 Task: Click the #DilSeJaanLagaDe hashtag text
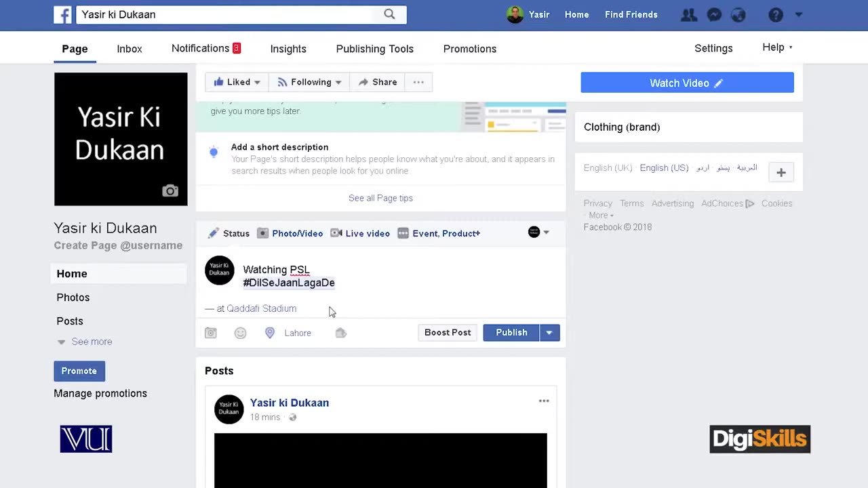click(289, 283)
